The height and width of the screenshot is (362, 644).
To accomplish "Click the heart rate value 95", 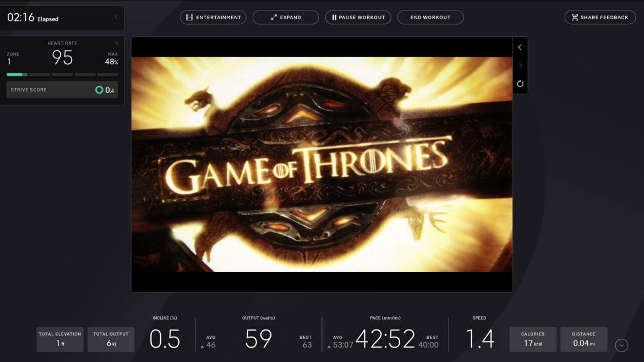I will [x=62, y=57].
